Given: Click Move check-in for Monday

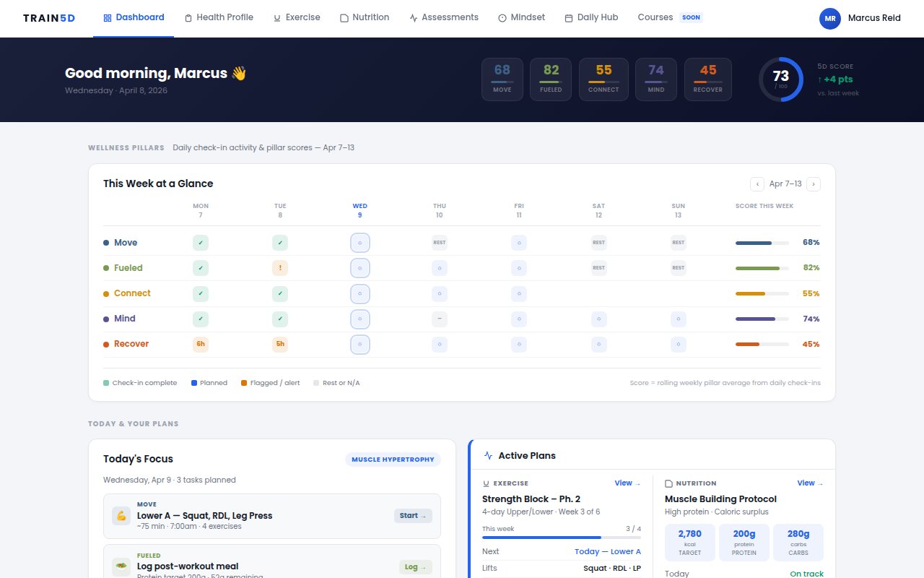Looking at the screenshot, I should point(201,243).
